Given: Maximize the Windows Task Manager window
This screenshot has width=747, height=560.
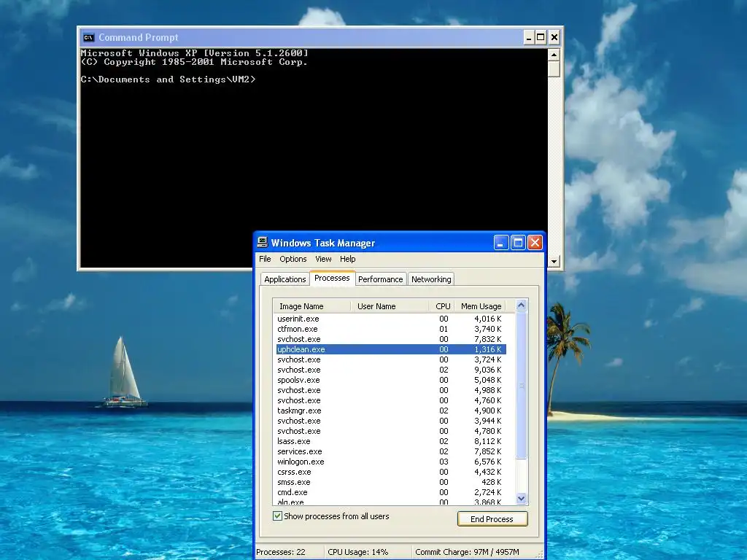Looking at the screenshot, I should (x=519, y=243).
